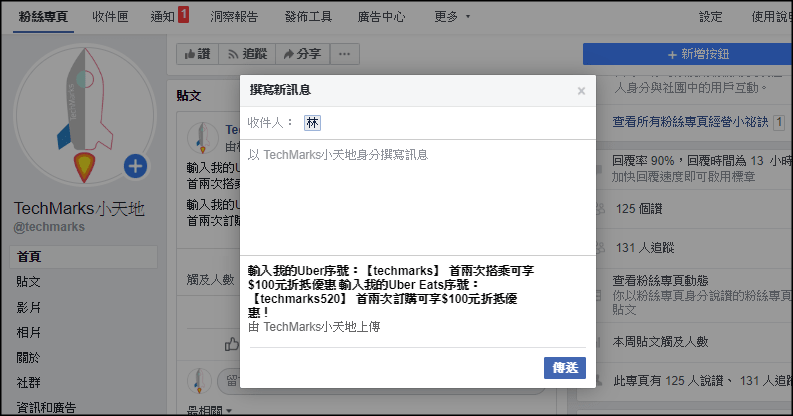Open the 通知 tab
This screenshot has height=416, width=793.
[x=162, y=17]
